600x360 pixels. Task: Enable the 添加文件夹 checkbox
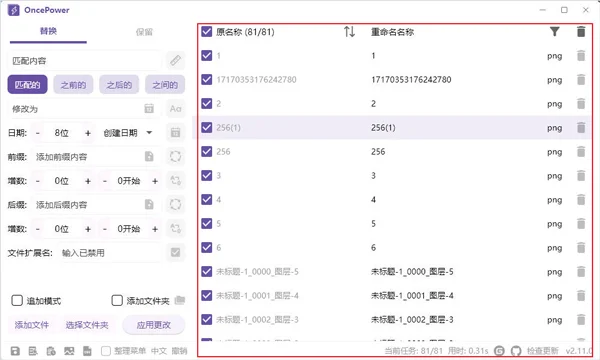click(117, 301)
